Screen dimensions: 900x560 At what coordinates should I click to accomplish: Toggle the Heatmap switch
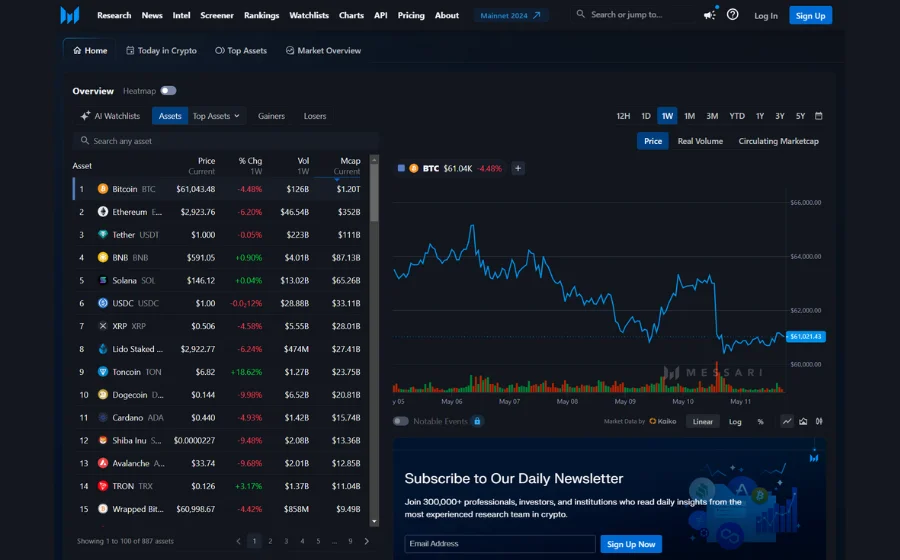click(x=168, y=91)
